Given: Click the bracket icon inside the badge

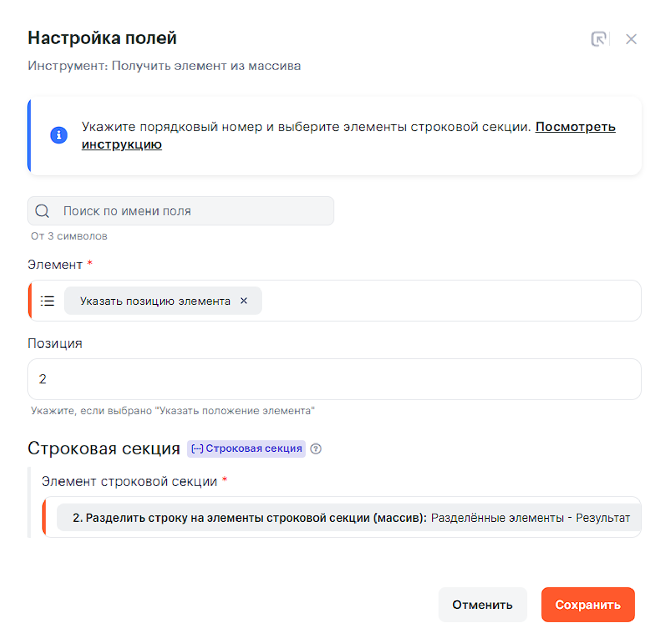Looking at the screenshot, I should (197, 449).
